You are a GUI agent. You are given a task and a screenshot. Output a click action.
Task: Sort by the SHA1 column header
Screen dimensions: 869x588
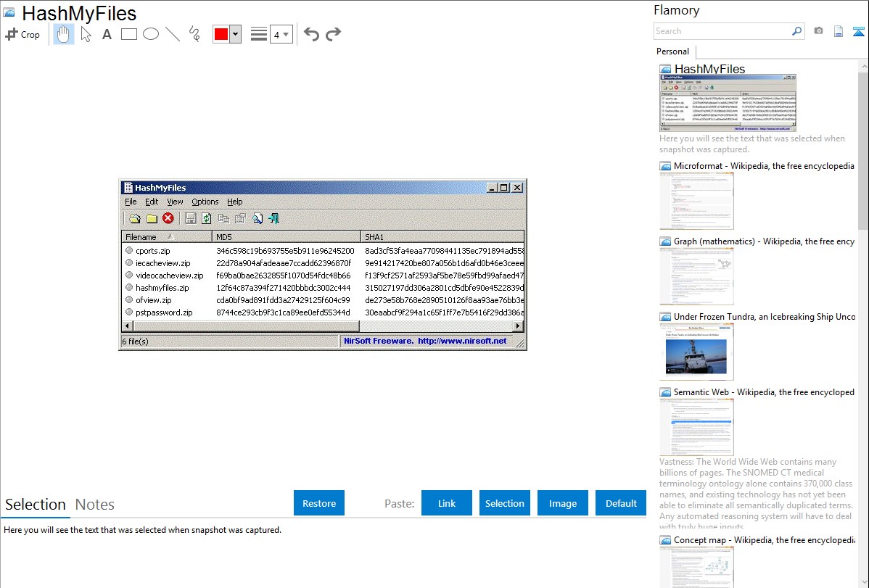(442, 236)
